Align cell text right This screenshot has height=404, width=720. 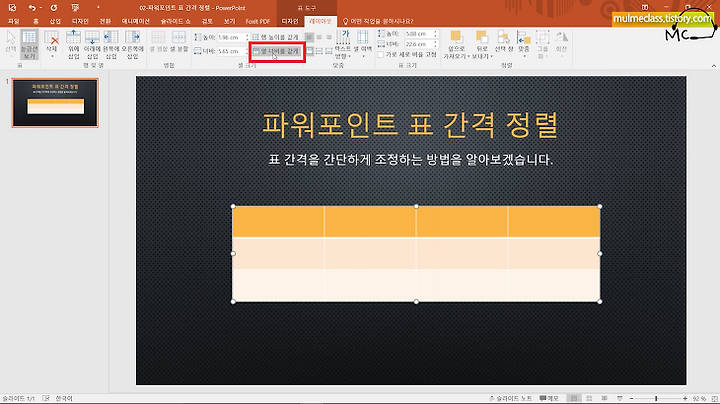pyautogui.click(x=329, y=37)
